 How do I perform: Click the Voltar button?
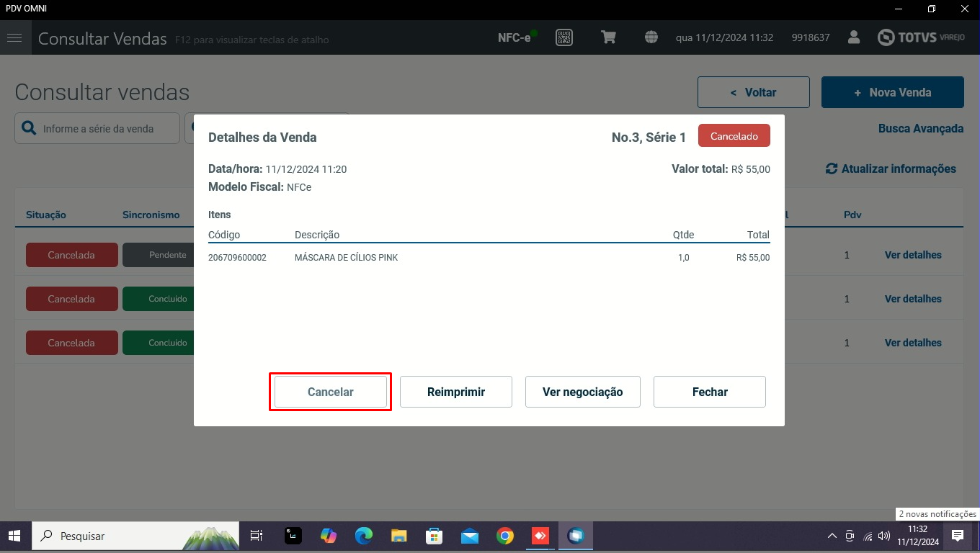(x=754, y=92)
